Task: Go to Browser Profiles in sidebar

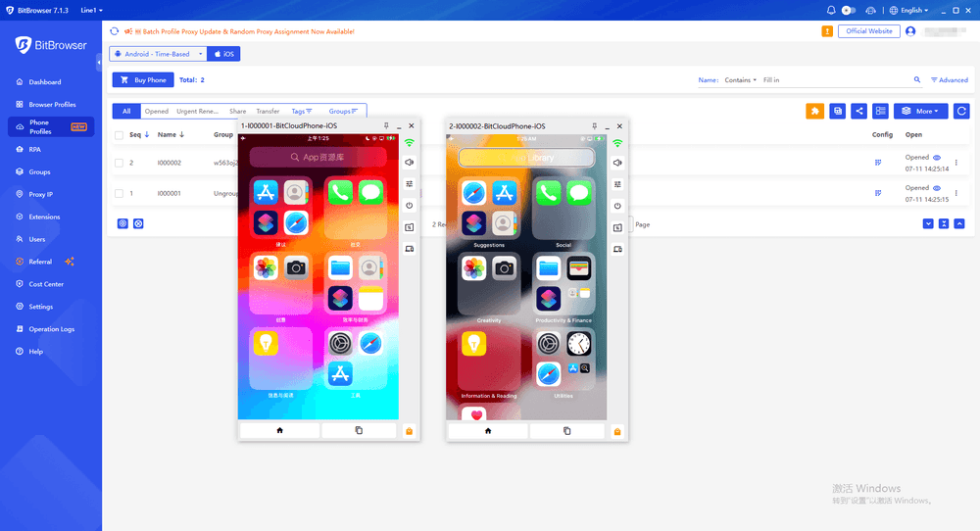Action: tap(52, 104)
